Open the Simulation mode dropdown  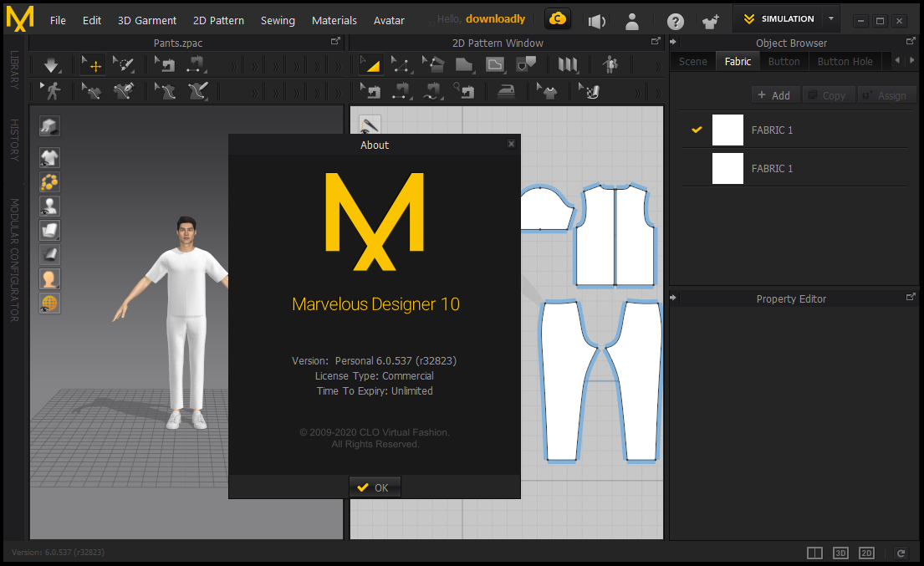(x=831, y=18)
